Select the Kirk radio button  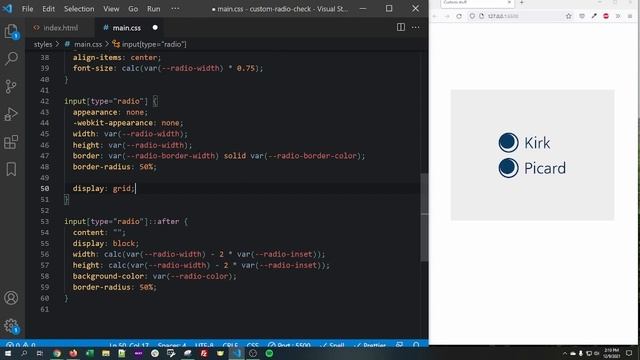tap(508, 142)
